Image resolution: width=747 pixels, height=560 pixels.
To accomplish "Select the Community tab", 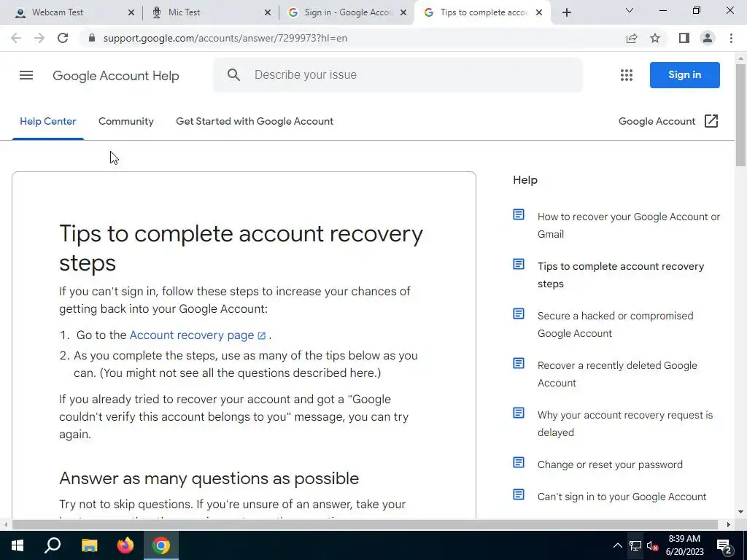I will tap(126, 122).
